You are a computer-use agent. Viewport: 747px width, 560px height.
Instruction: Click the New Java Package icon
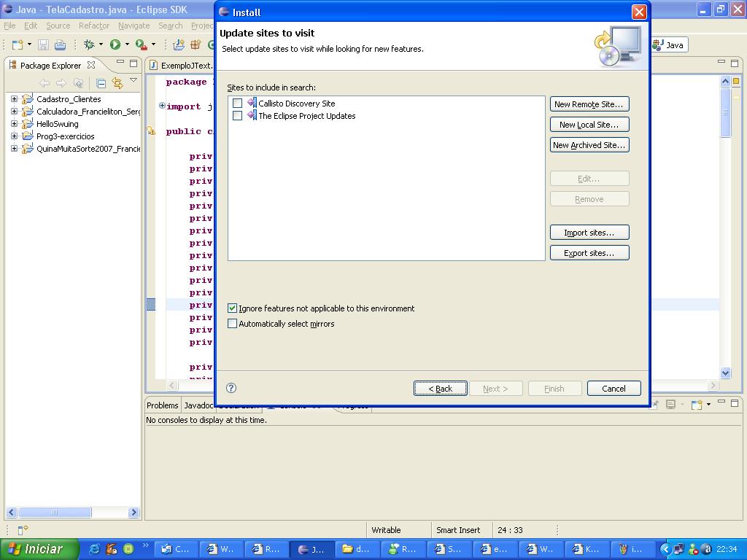tap(196, 44)
